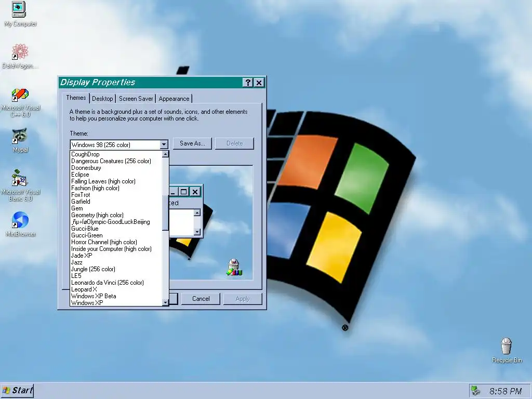Select the Gem theme
This screenshot has height=399, width=532.
pyautogui.click(x=116, y=208)
